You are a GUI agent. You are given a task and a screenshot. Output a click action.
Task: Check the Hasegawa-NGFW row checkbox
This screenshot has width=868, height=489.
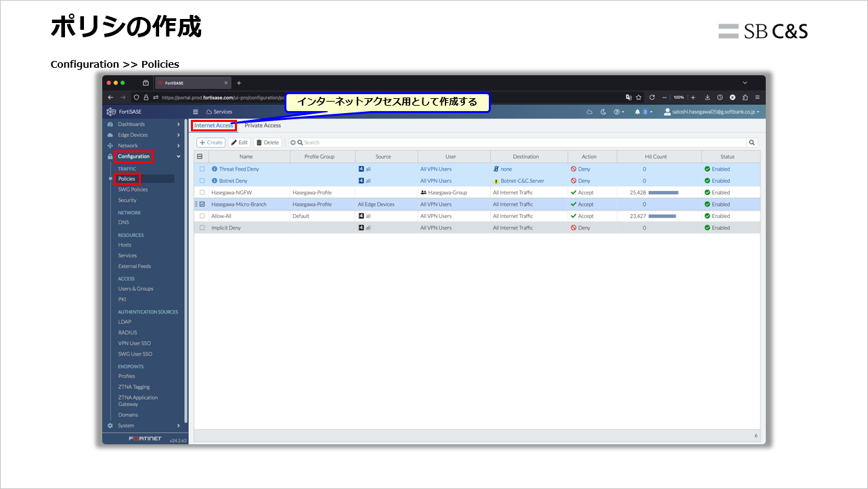tap(202, 192)
